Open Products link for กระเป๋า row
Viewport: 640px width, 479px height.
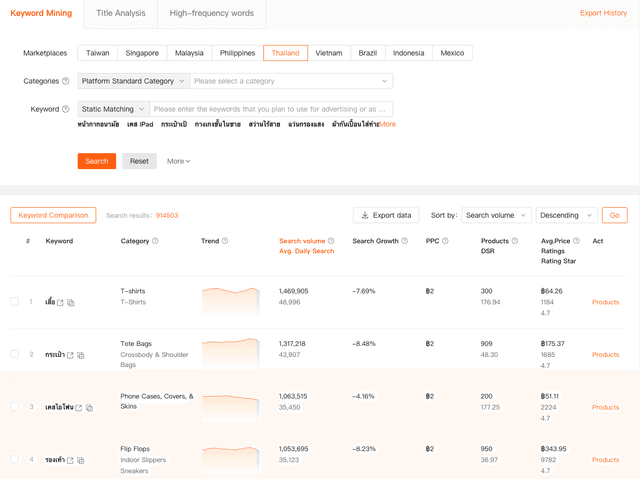(x=605, y=355)
